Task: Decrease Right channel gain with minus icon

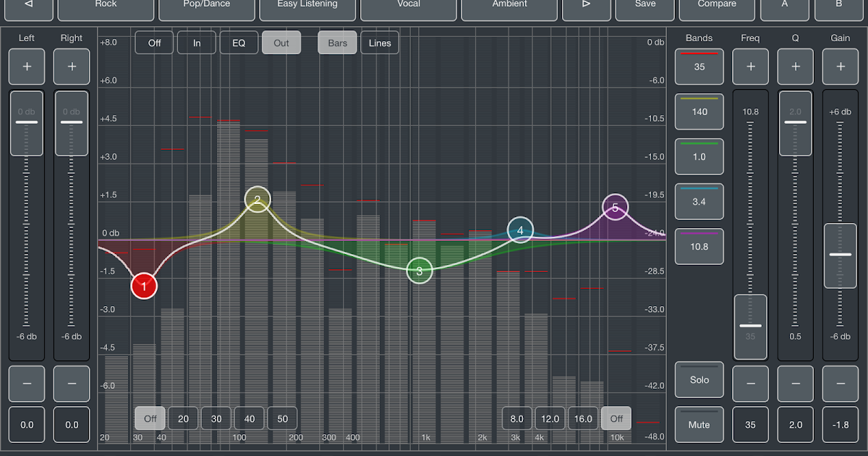Action: pyautogui.click(x=71, y=384)
